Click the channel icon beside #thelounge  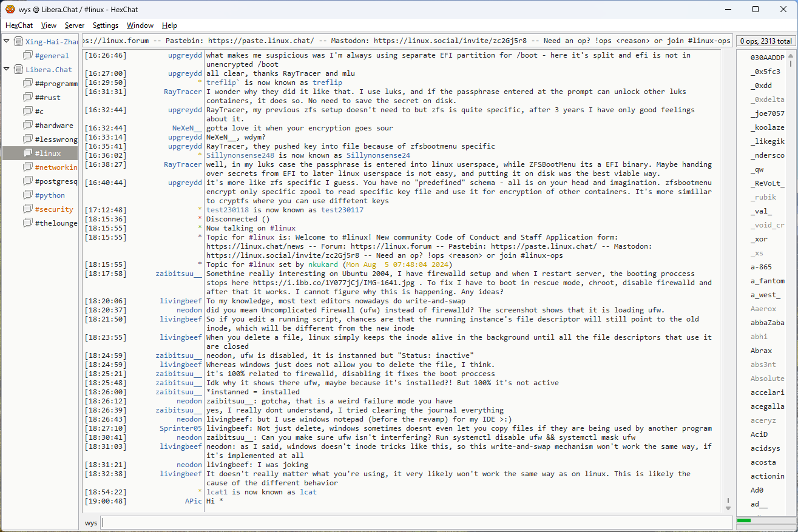(x=27, y=223)
